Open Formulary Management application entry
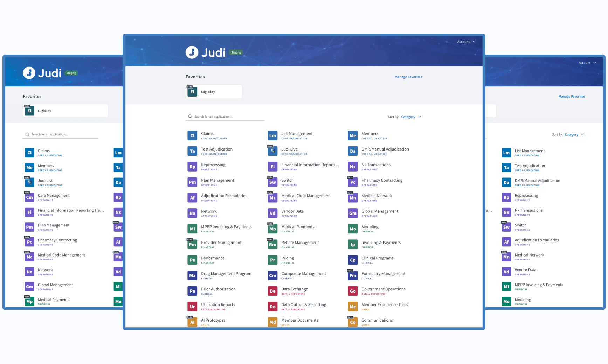The image size is (608, 364). pyautogui.click(x=383, y=274)
